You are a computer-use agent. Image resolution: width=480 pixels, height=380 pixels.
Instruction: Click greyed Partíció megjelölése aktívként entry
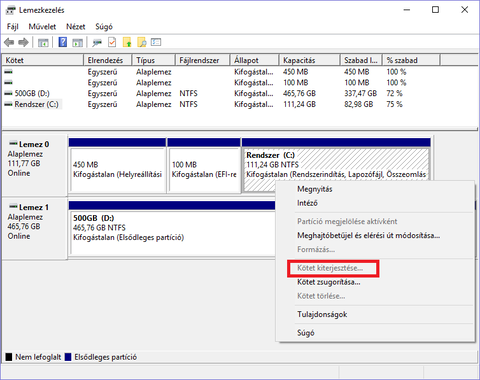click(x=375, y=221)
